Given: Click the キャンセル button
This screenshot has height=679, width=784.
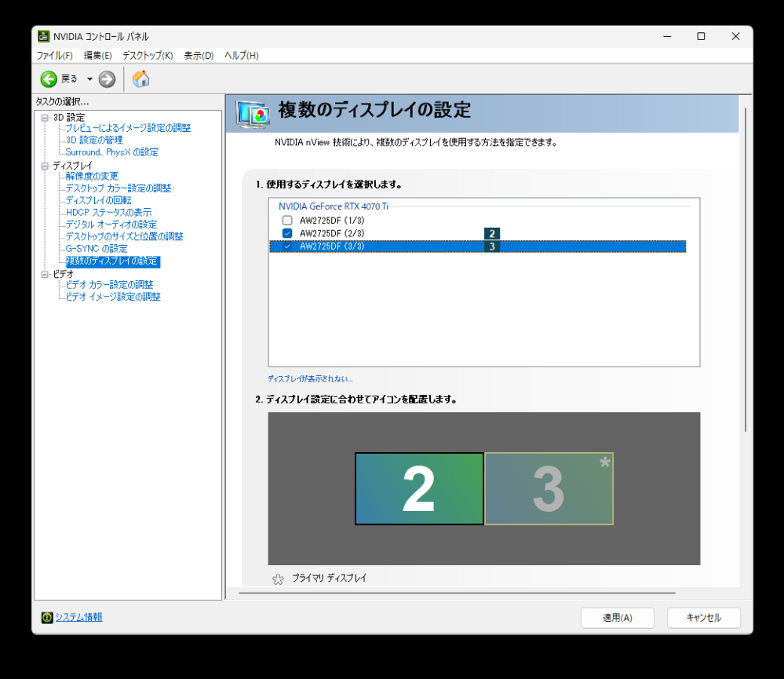Looking at the screenshot, I should pyautogui.click(x=703, y=618).
